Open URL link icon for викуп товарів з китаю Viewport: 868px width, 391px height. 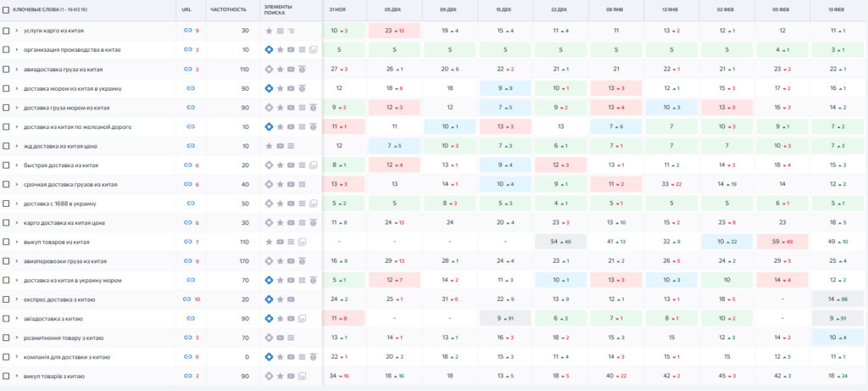click(x=187, y=377)
